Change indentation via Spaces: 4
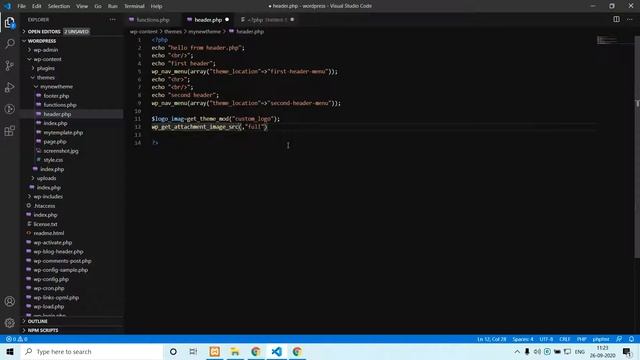The width and height of the screenshot is (640, 360). pos(523,339)
